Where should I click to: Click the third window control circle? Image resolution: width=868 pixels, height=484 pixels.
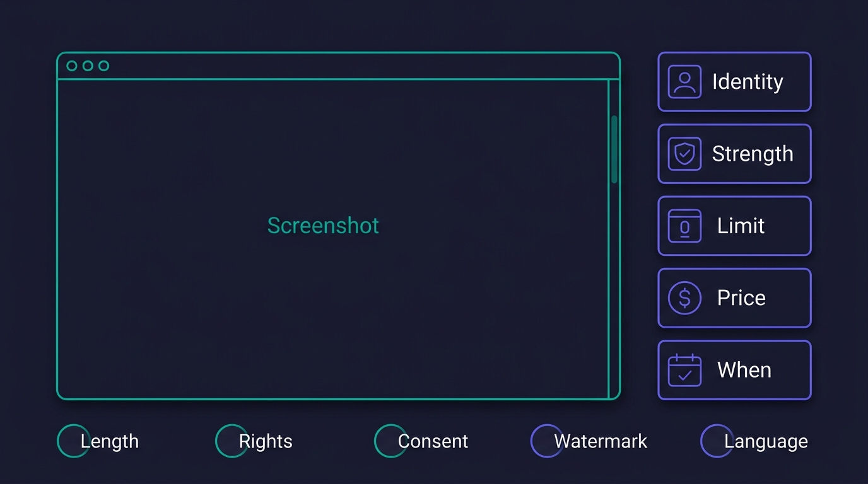(x=104, y=66)
